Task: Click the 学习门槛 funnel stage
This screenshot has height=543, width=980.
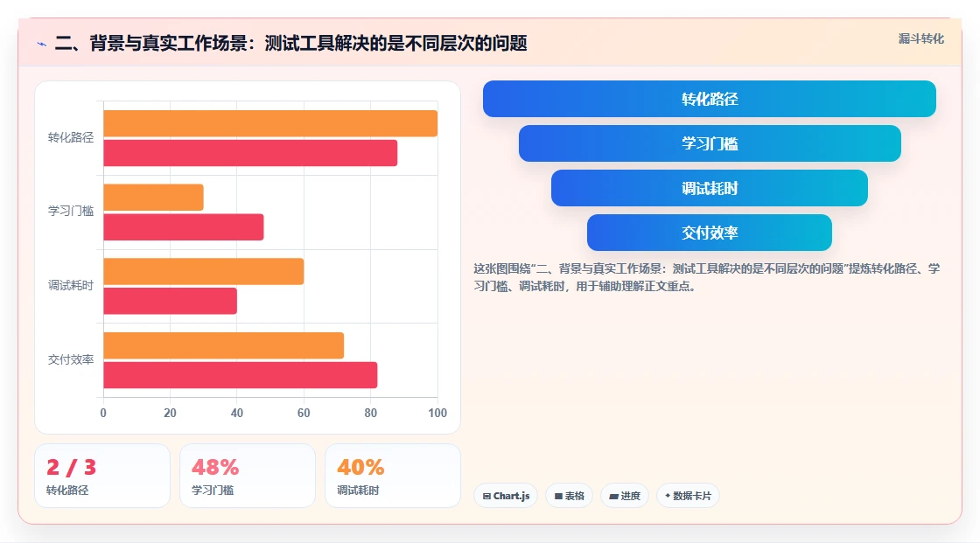Action: pyautogui.click(x=710, y=143)
